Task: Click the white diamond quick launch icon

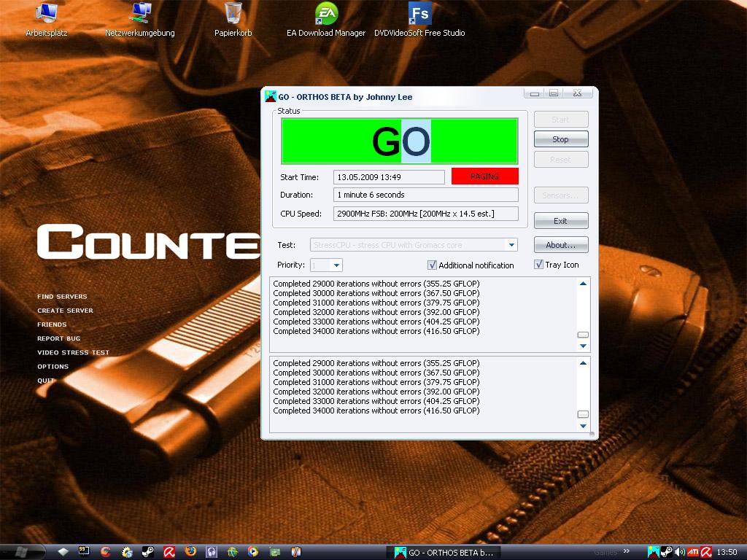Action: point(63,552)
